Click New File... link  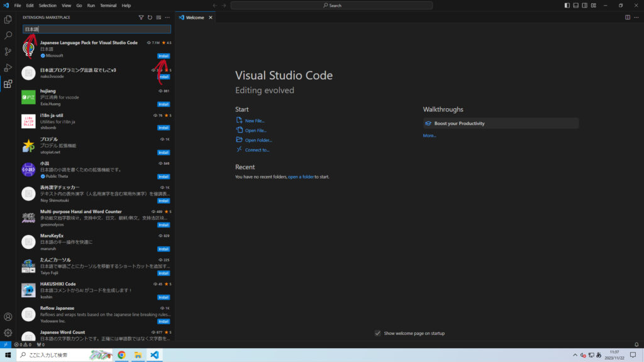click(x=255, y=121)
